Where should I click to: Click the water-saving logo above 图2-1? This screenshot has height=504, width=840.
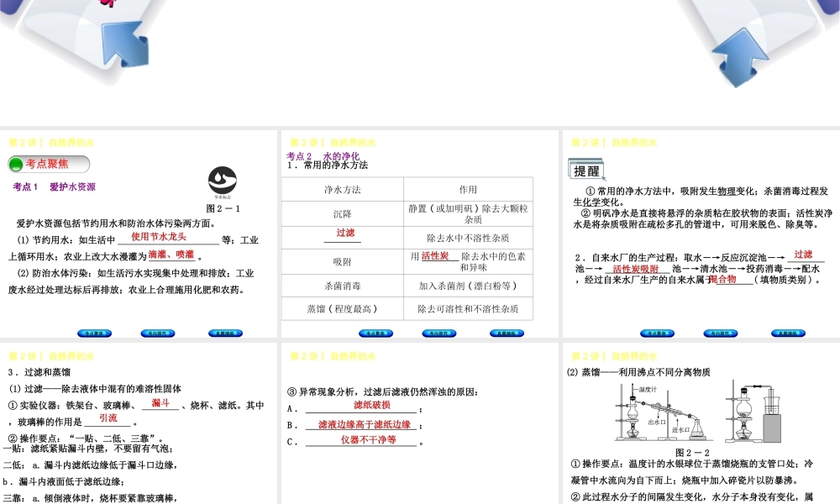(223, 181)
